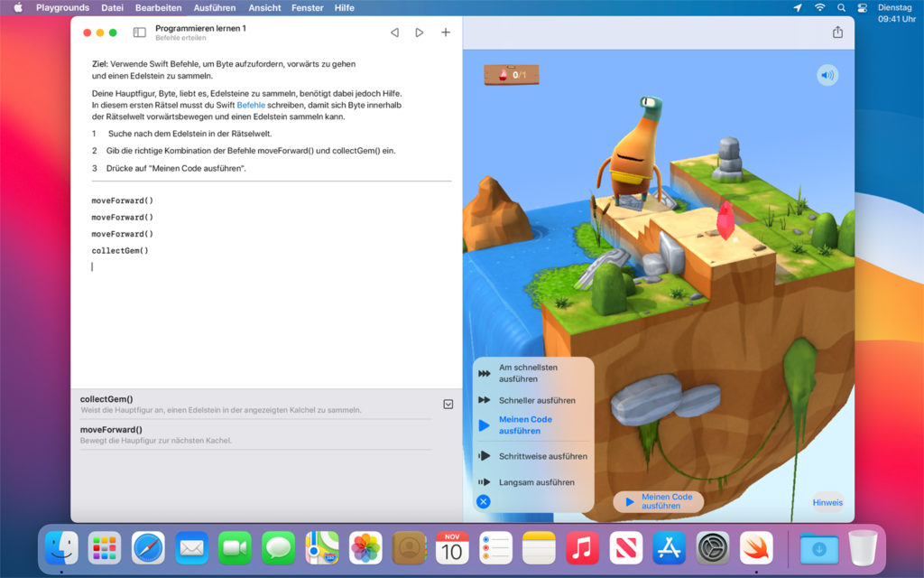Image resolution: width=924 pixels, height=578 pixels.
Task: Toggle the sidebar panel icon
Action: [140, 33]
